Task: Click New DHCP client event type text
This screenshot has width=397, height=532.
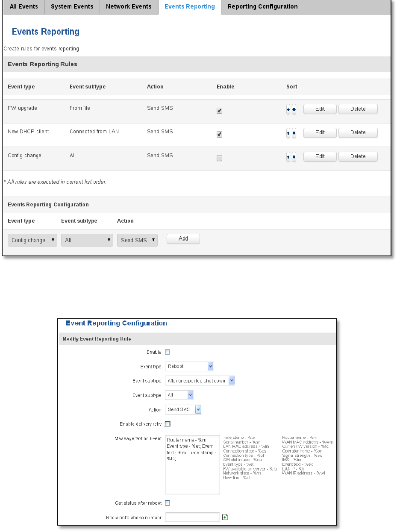Action: pos(28,132)
